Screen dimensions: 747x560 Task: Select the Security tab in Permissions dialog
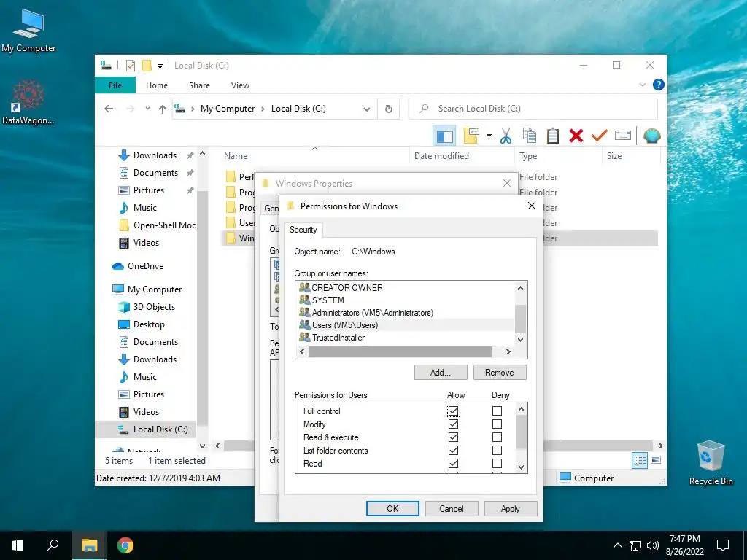[303, 230]
